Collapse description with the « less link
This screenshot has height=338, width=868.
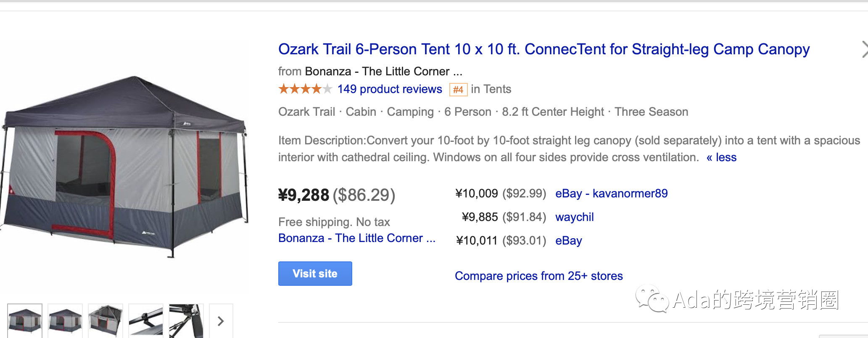(x=721, y=157)
